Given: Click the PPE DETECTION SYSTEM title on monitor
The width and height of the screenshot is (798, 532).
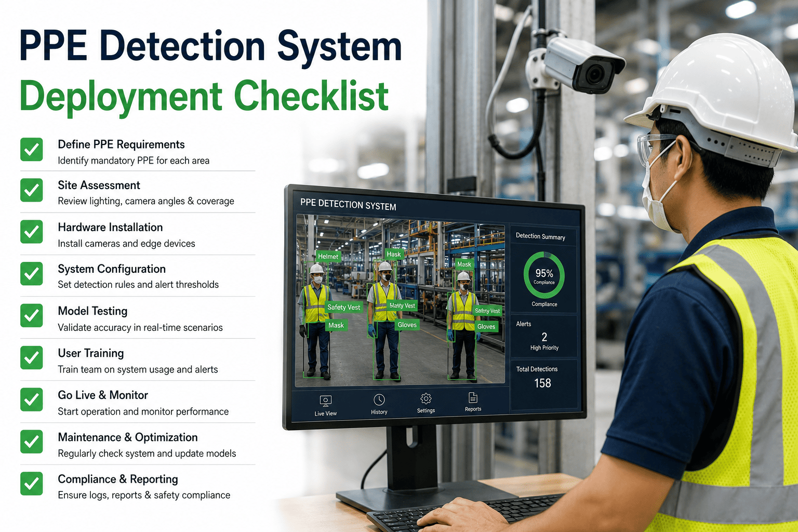Looking at the screenshot, I should coord(348,204).
